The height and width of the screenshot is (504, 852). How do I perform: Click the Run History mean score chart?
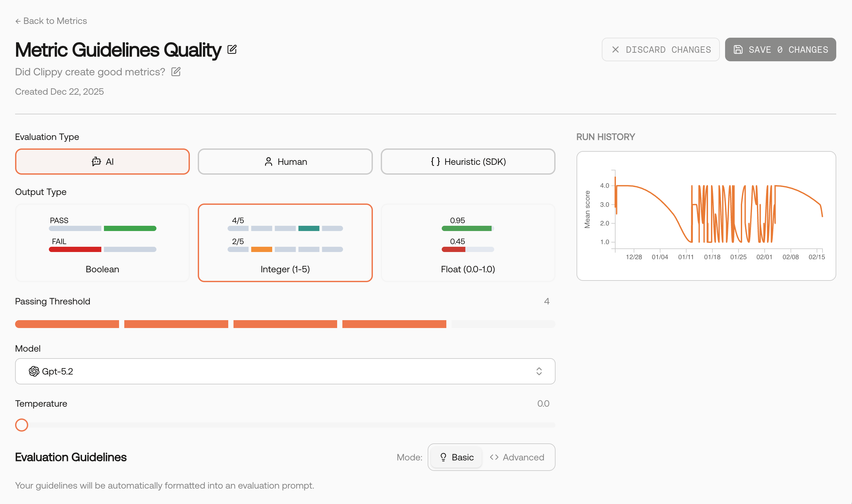tap(706, 216)
